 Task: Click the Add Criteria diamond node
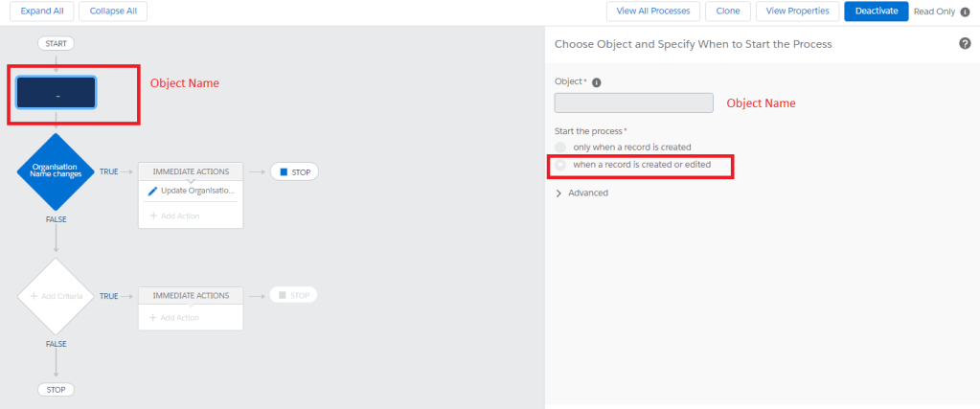(56, 296)
